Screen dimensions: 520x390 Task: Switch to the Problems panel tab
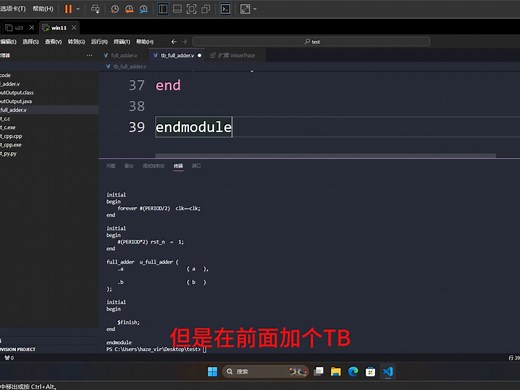tap(111, 166)
